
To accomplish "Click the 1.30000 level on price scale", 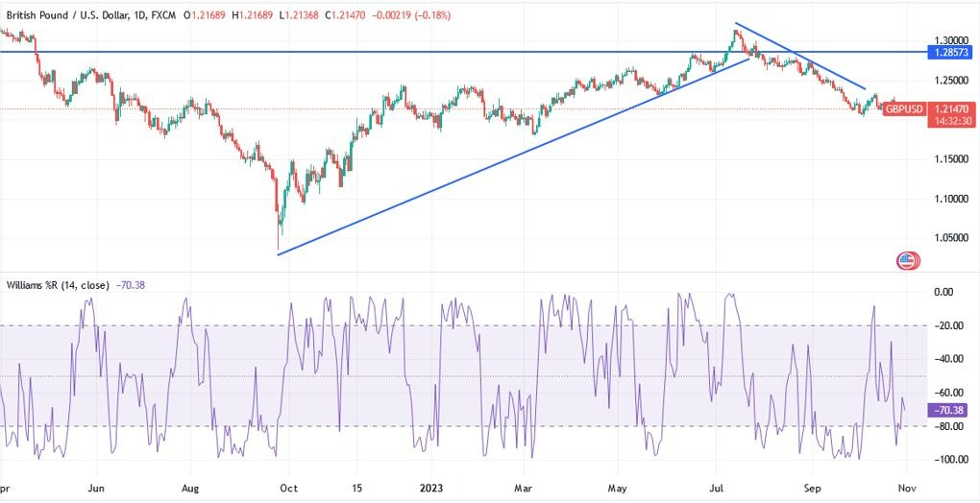I will 950,40.
